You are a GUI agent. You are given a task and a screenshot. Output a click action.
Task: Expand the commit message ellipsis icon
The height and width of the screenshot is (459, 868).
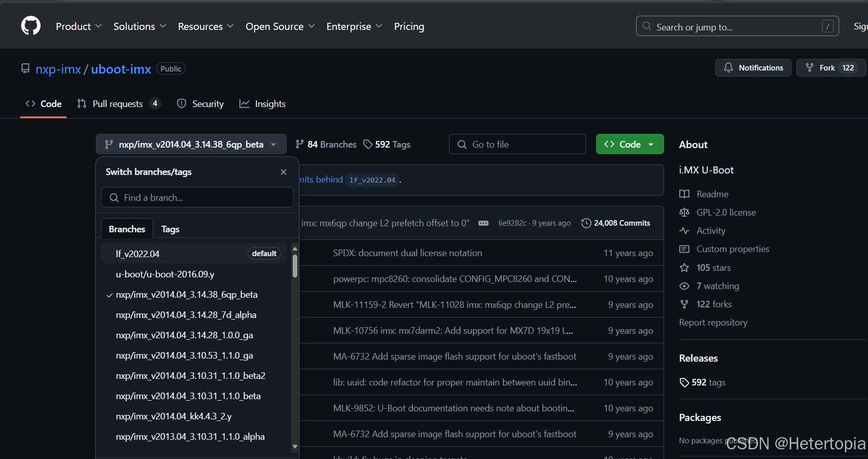(483, 223)
